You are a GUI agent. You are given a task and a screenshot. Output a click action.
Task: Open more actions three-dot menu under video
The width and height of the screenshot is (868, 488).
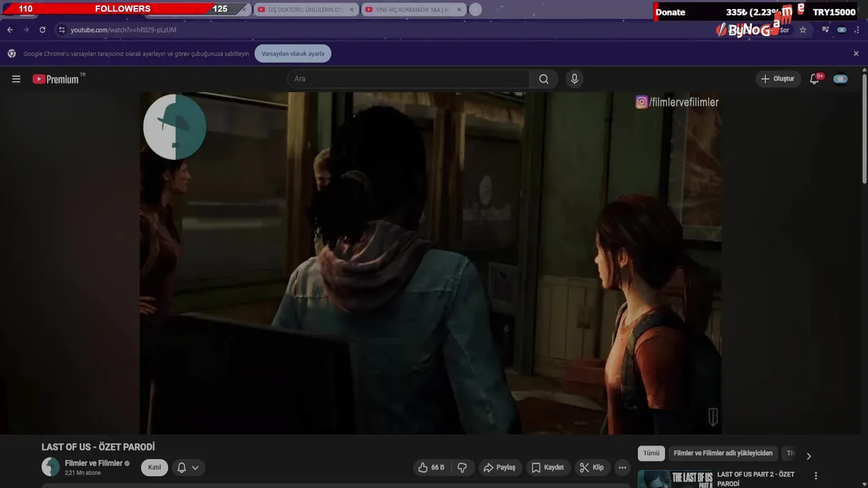point(622,468)
